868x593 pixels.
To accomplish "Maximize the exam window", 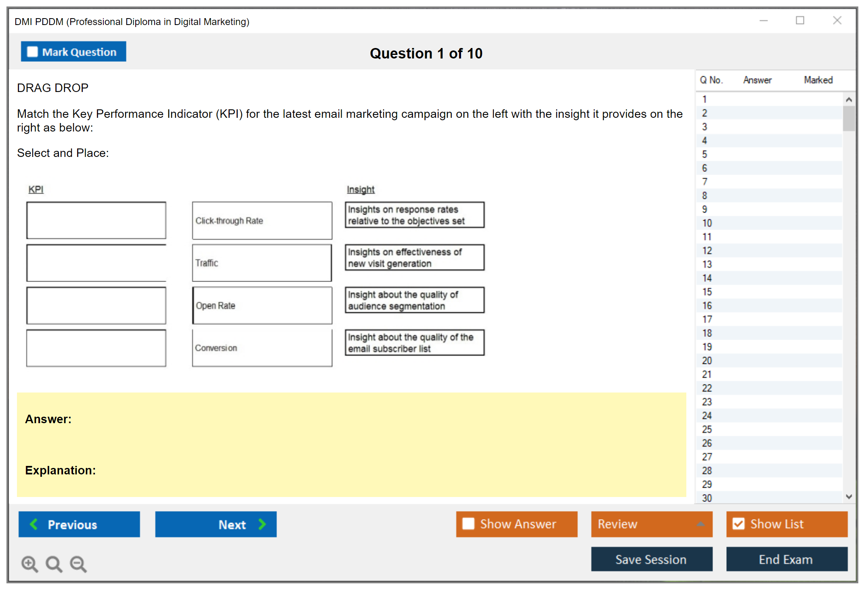I will [800, 21].
